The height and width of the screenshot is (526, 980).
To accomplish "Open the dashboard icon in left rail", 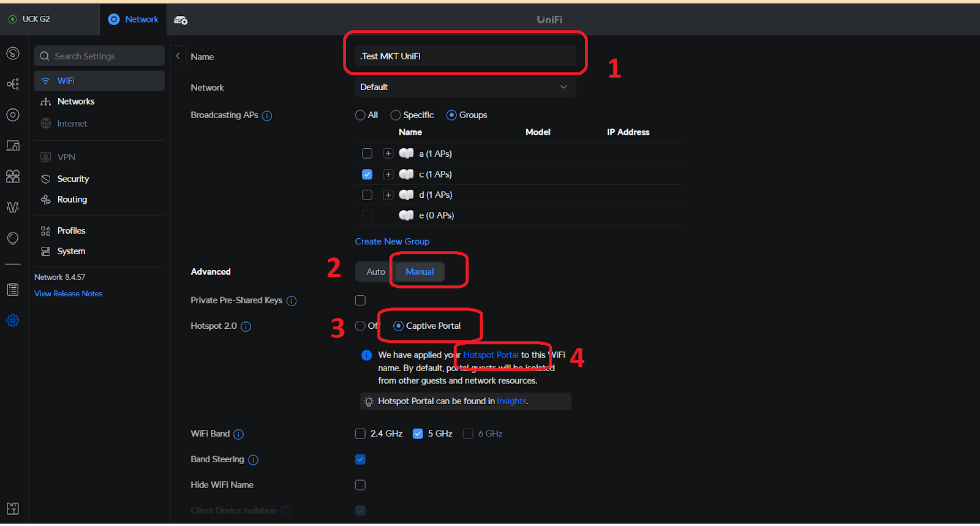I will coord(13,53).
